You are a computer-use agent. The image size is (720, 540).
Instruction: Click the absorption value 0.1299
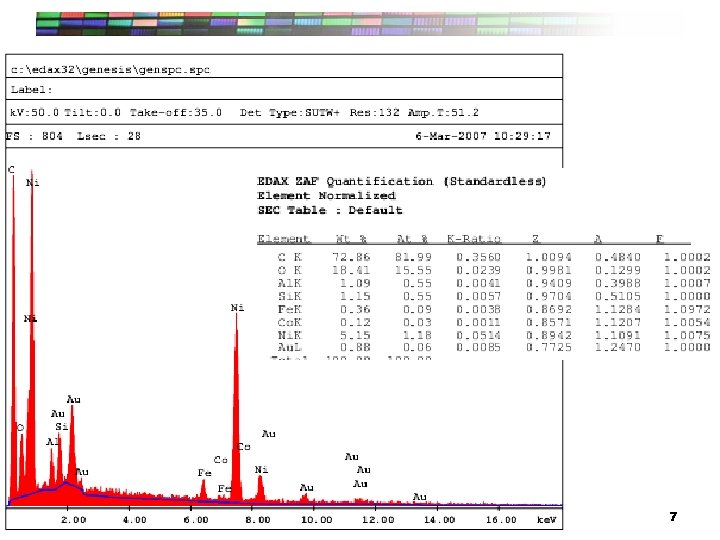[618, 270]
